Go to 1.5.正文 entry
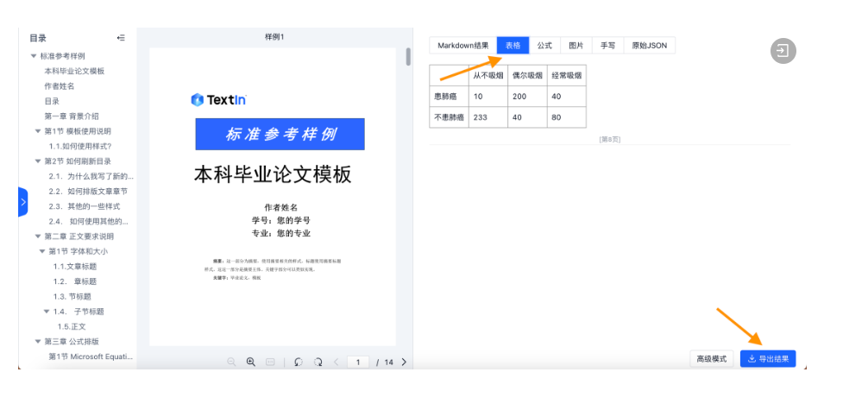Screen dimensions: 868x410 pos(72,326)
